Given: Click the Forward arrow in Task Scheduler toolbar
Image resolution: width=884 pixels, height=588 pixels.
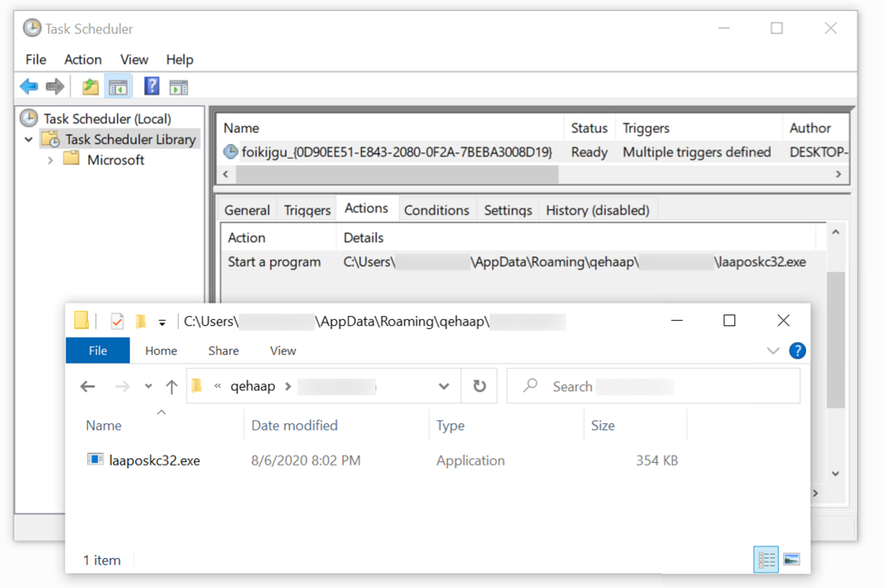Looking at the screenshot, I should click(x=54, y=87).
